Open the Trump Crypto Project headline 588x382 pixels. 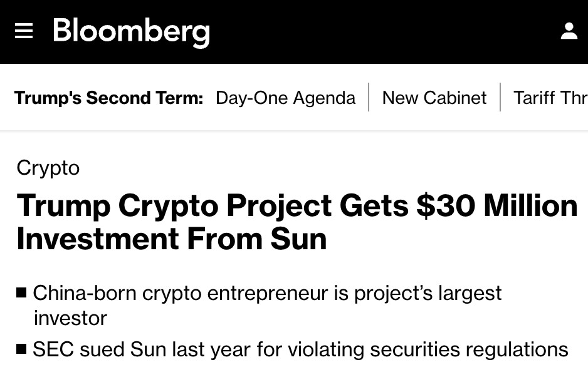point(297,222)
